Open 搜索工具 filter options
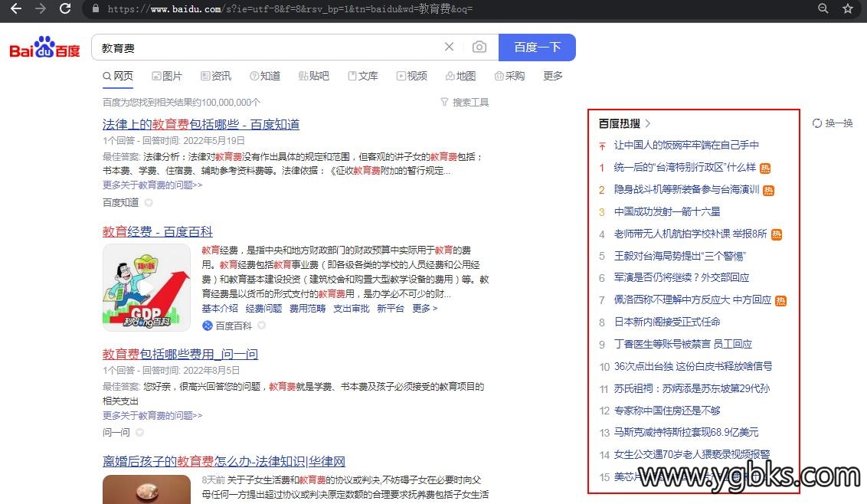Viewport: 867px width, 504px height. click(464, 102)
